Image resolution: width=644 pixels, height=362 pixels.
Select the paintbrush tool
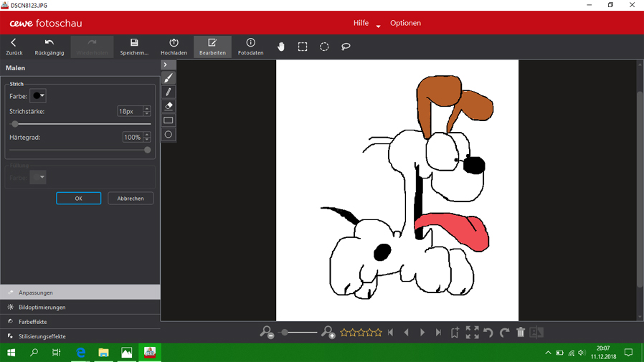click(x=169, y=78)
